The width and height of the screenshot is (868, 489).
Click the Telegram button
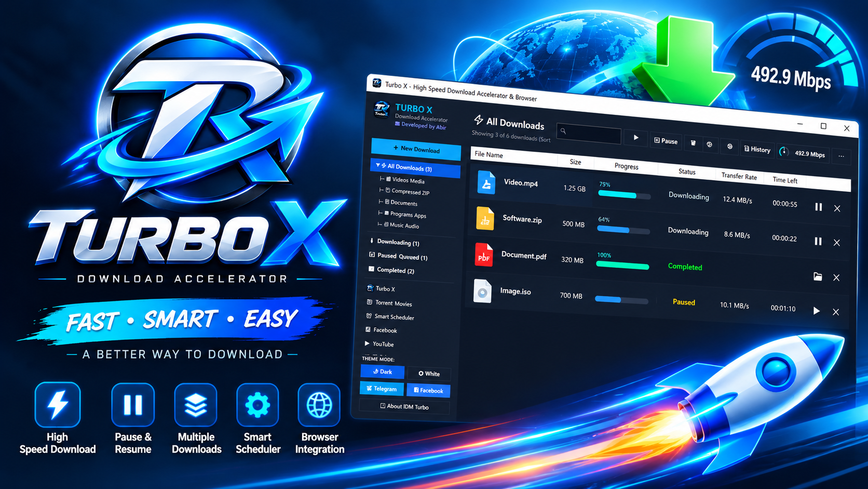(x=382, y=388)
